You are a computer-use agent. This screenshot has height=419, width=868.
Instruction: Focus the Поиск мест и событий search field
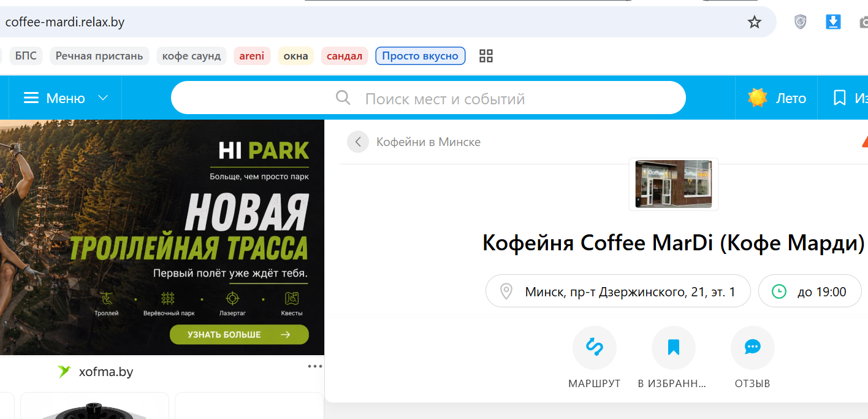pos(428,98)
